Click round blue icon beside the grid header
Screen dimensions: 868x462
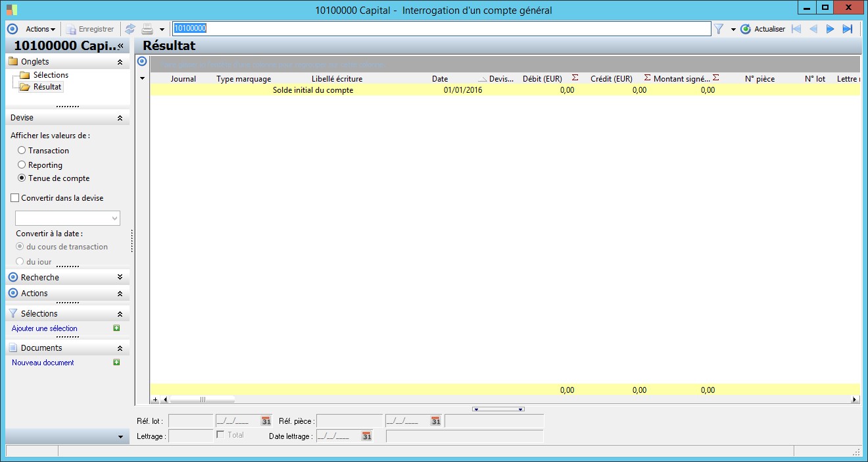141,61
